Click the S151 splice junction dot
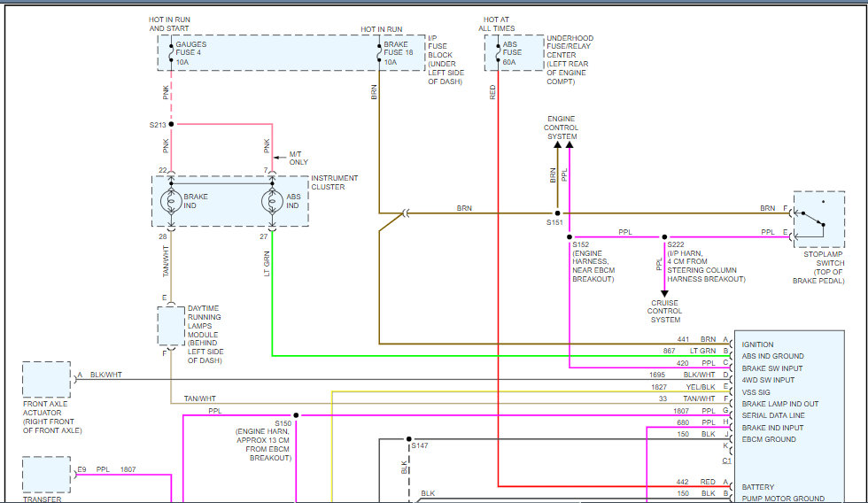The height and width of the screenshot is (503, 868). (x=557, y=213)
